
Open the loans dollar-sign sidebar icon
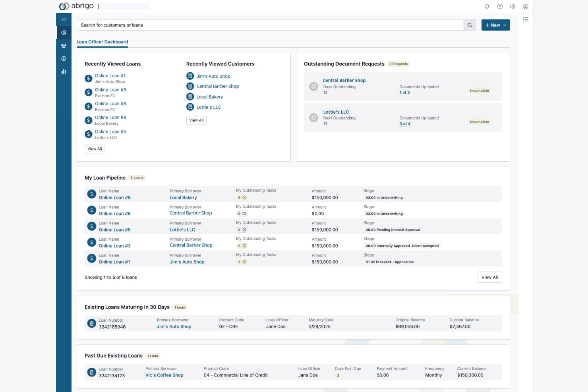[x=64, y=58]
